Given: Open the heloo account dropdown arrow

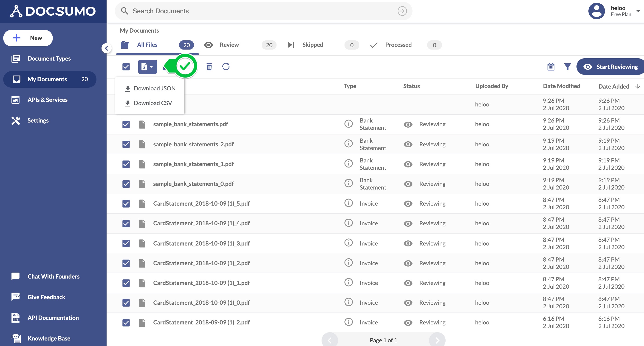Looking at the screenshot, I should (x=638, y=11).
